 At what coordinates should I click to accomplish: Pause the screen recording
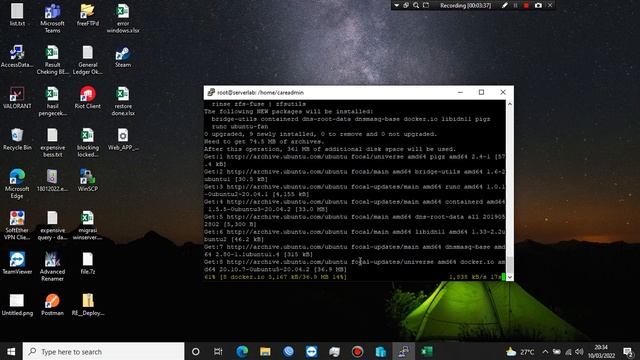[x=516, y=5]
